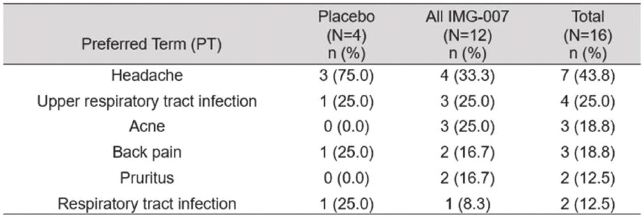
Task: Click the Pruritus row label
Action: pyautogui.click(x=147, y=178)
